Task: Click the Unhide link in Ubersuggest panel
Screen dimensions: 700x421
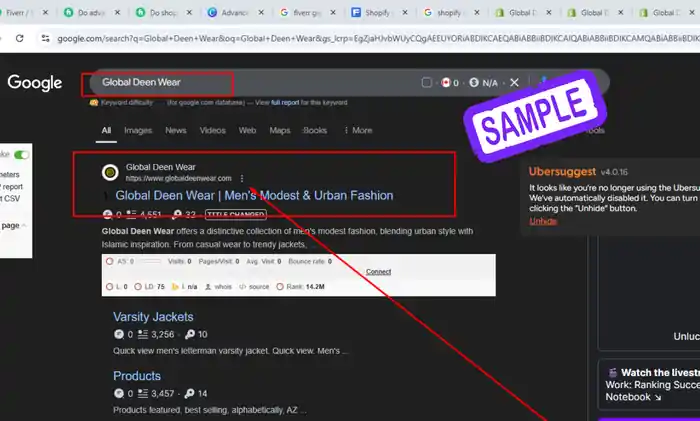Action: [543, 221]
